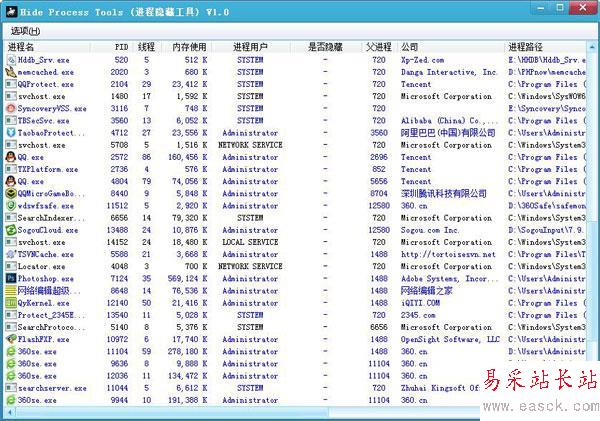Click the LOCAL SERVICE user cell
This screenshot has height=421, width=600.
[250, 242]
